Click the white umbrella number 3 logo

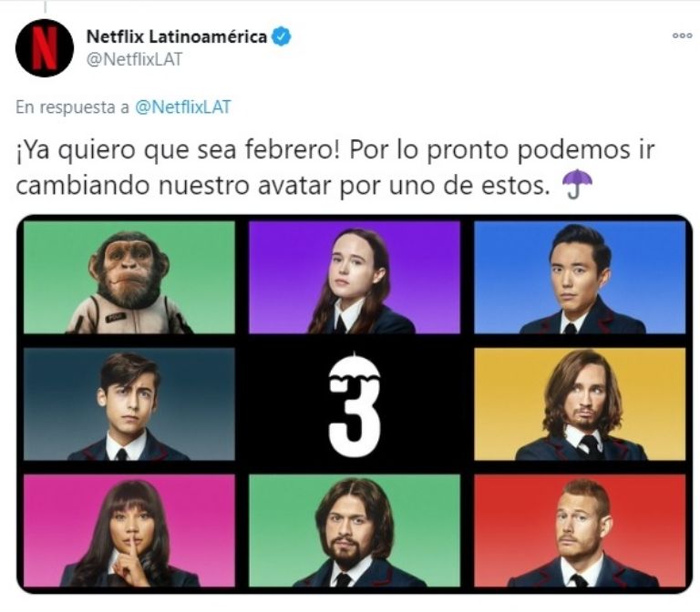pos(355,403)
